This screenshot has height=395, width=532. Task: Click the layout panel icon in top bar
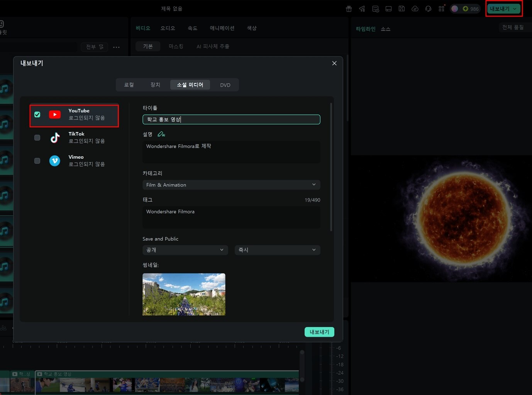click(x=388, y=9)
